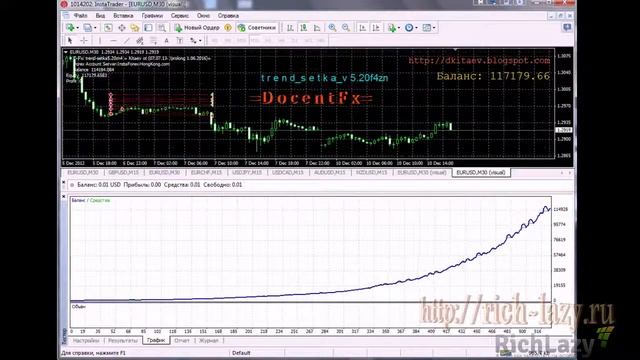This screenshot has height=360, width=640.
Task: Open the Файл menu
Action: pos(80,16)
